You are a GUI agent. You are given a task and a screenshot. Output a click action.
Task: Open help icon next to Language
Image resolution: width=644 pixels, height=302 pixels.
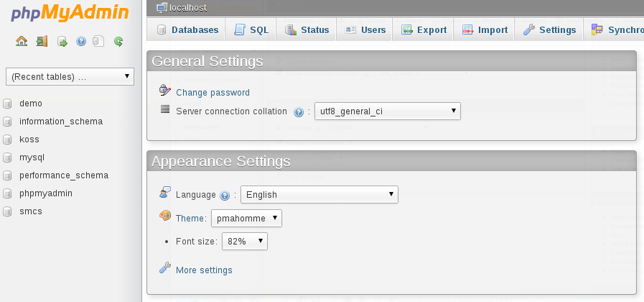(224, 196)
